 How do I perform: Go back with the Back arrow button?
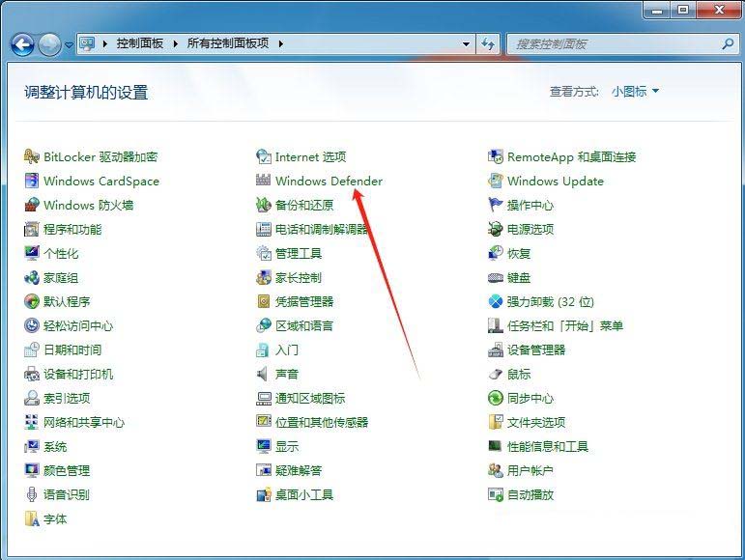point(22,45)
